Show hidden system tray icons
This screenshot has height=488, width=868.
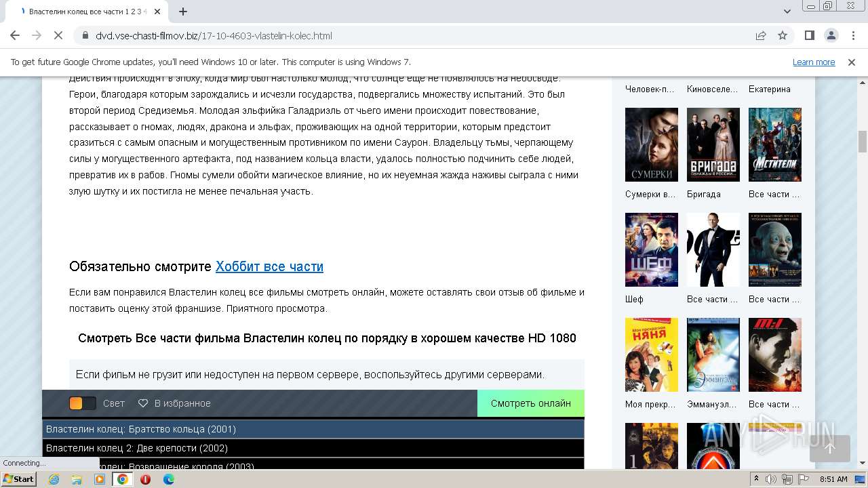[757, 479]
